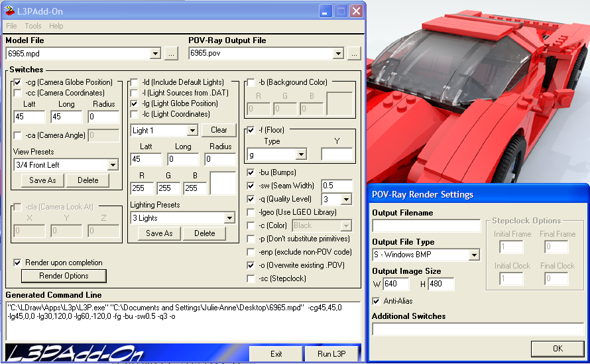Toggle -q Quality Level checkbox

[251, 199]
